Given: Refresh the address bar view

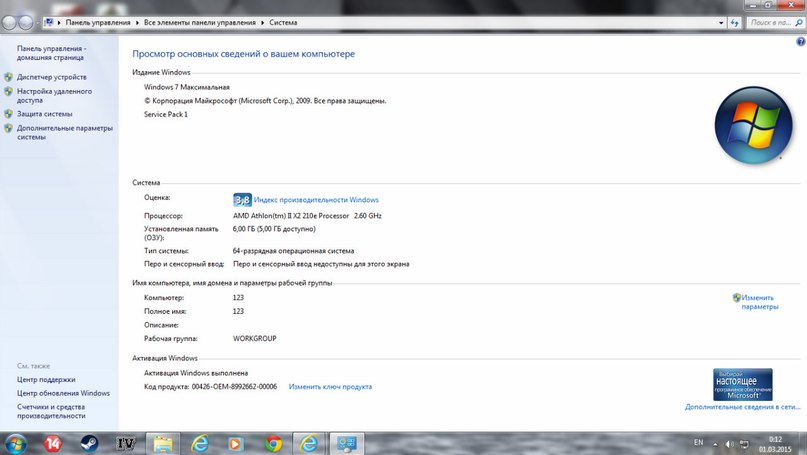Looking at the screenshot, I should pyautogui.click(x=734, y=23).
